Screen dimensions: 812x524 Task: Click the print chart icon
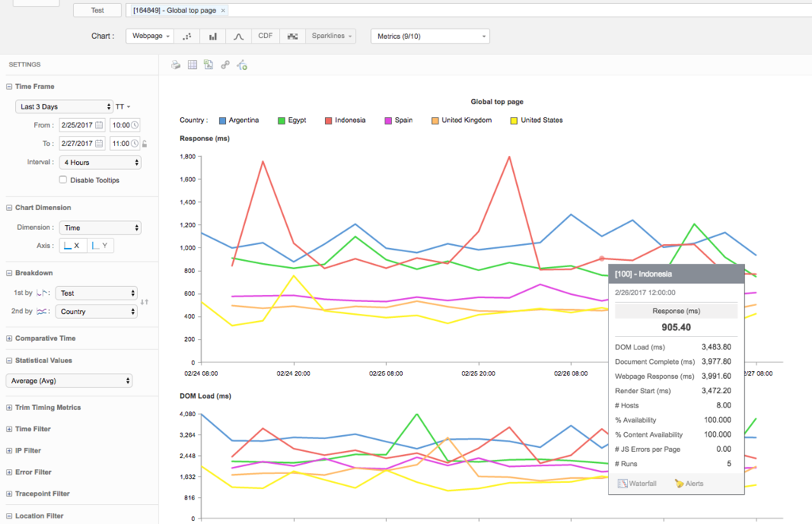click(176, 65)
